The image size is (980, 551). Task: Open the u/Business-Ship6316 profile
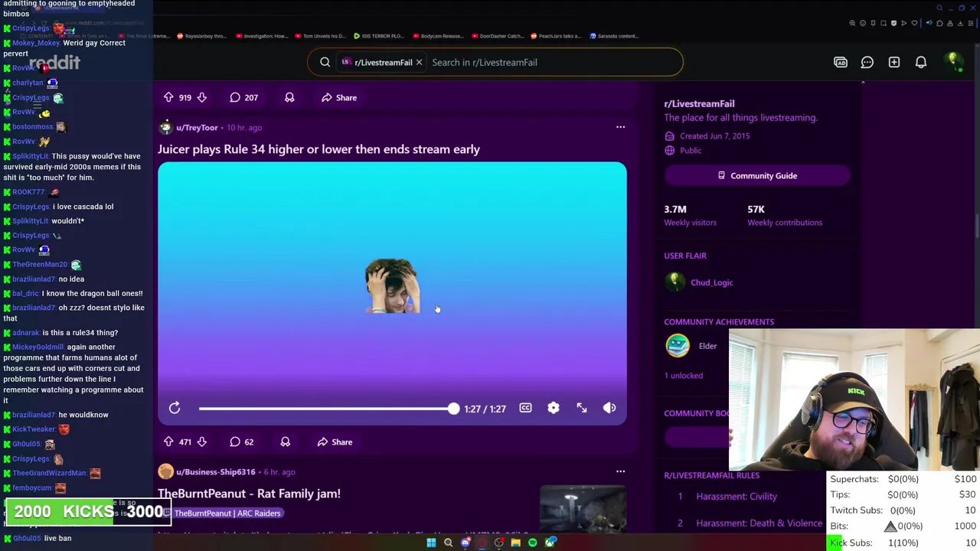tap(216, 471)
